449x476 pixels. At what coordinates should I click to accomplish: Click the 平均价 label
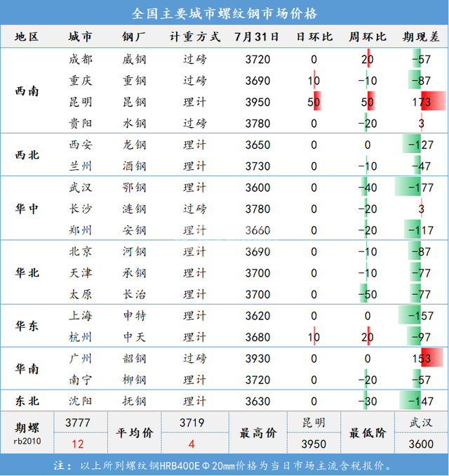tap(135, 433)
